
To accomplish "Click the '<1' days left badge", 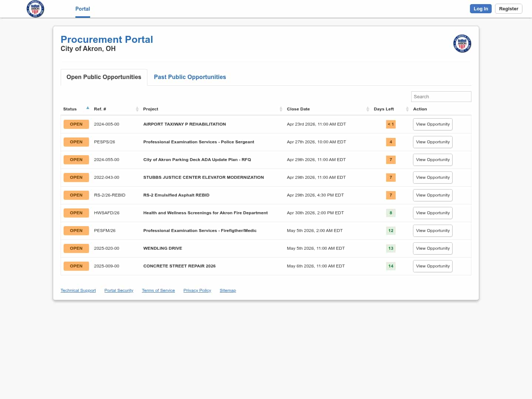I will click(391, 124).
